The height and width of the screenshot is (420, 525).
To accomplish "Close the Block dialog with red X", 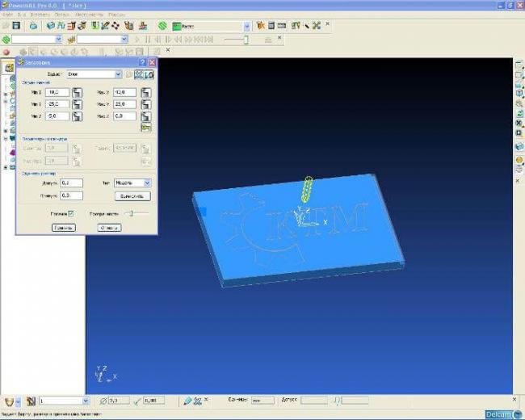I will [x=153, y=62].
